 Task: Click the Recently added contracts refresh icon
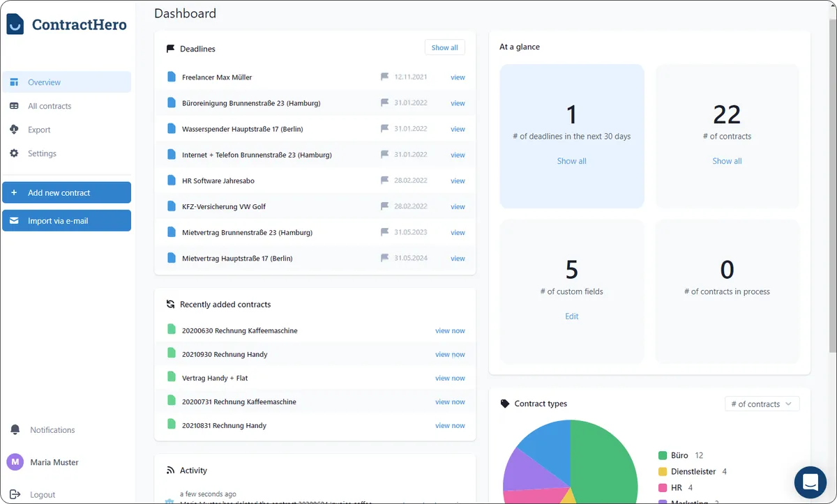[170, 305]
